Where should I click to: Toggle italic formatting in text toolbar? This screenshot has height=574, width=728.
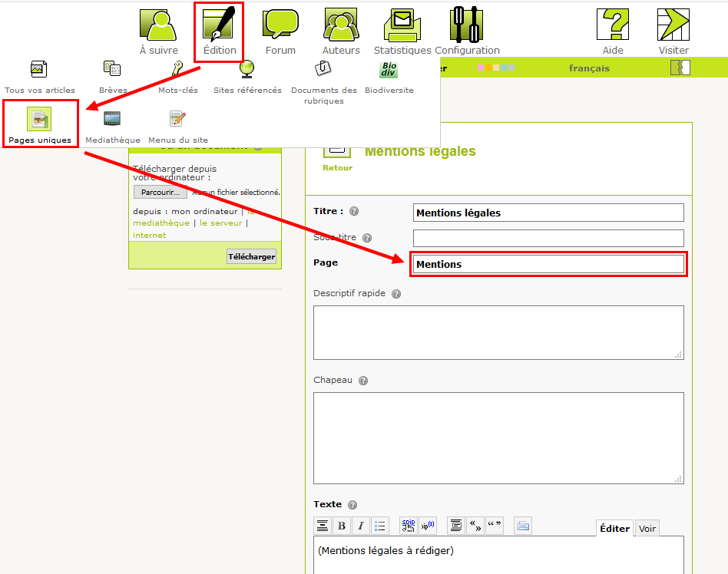click(x=360, y=526)
